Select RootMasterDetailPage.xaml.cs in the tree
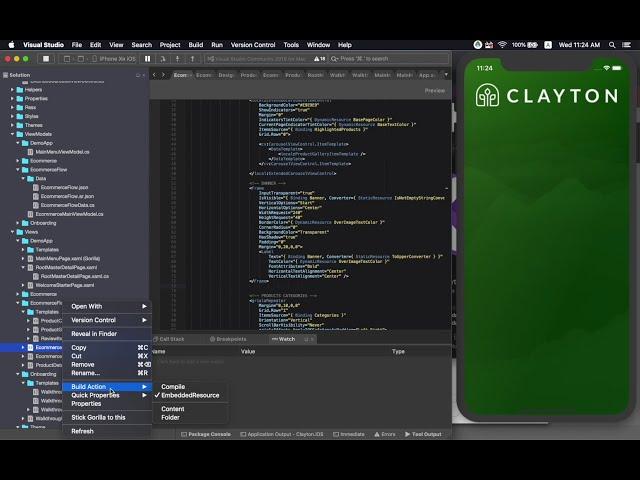640x480 pixels. pyautogui.click(x=75, y=276)
